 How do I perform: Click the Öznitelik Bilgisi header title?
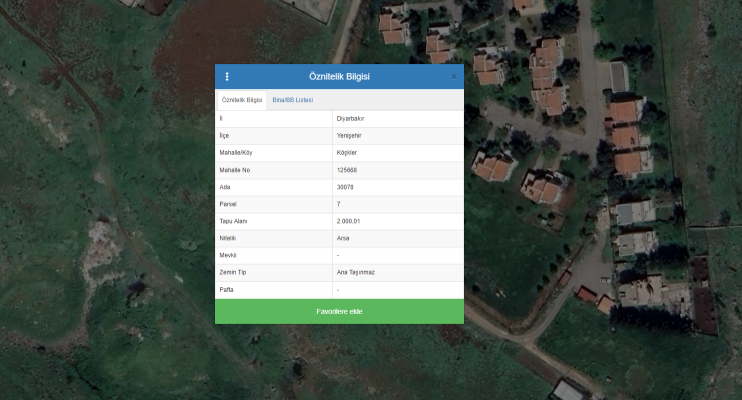pos(339,76)
